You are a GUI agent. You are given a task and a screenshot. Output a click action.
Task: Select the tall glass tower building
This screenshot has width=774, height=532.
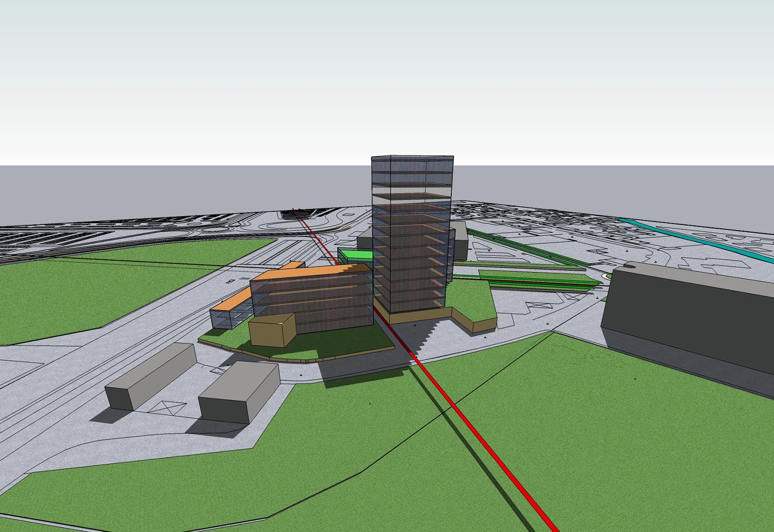coord(412,235)
